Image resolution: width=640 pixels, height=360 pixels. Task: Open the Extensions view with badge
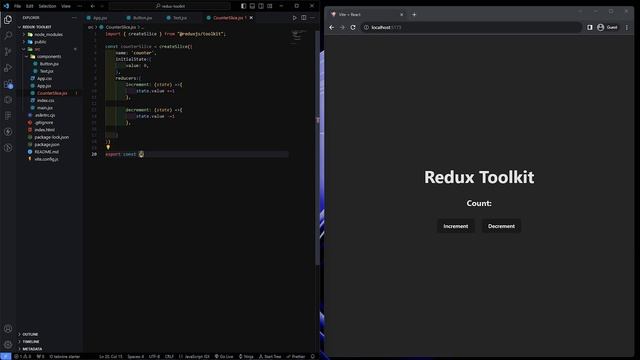point(8,84)
